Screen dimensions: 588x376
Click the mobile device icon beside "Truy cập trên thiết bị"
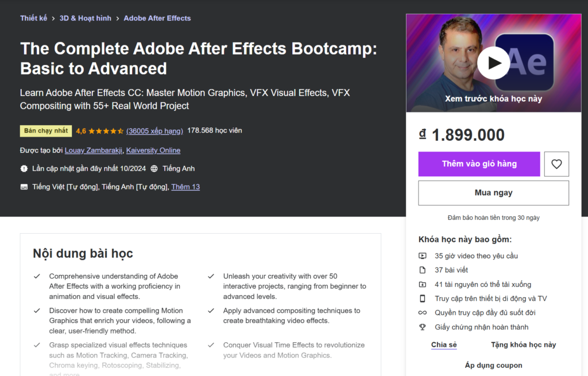pyautogui.click(x=423, y=299)
